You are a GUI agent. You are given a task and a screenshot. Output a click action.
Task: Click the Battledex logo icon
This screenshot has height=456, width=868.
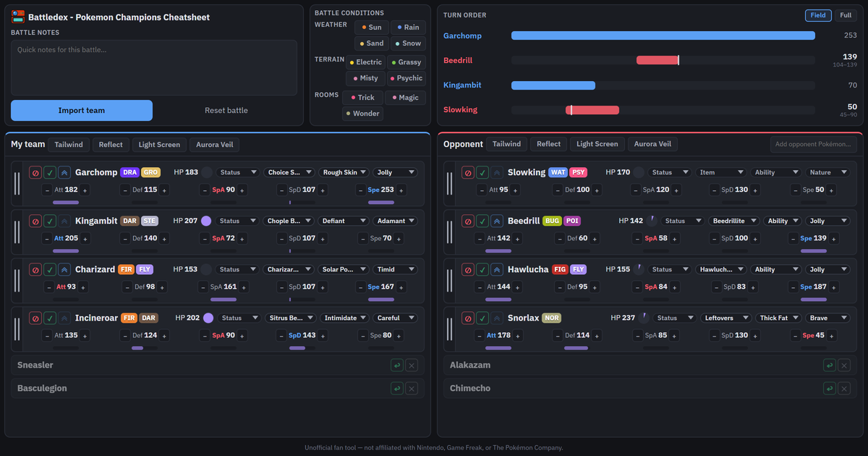pos(18,17)
